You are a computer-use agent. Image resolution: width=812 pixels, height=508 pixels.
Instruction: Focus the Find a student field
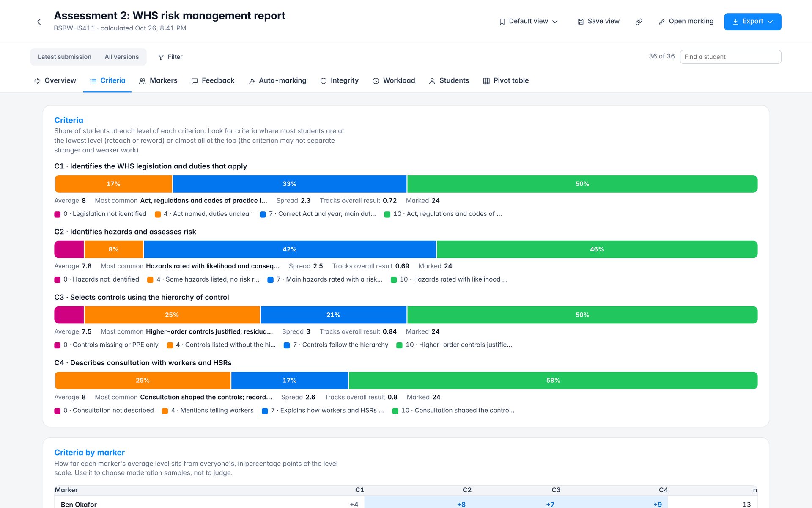[730, 57]
